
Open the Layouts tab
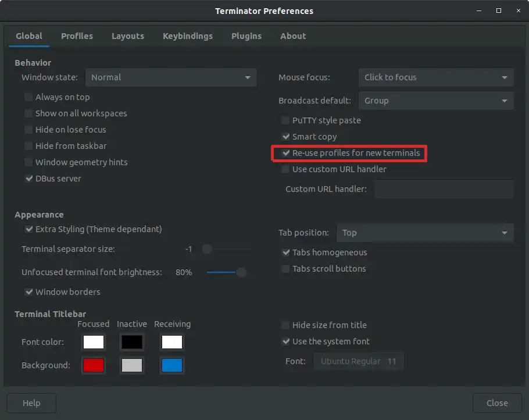pyautogui.click(x=128, y=36)
